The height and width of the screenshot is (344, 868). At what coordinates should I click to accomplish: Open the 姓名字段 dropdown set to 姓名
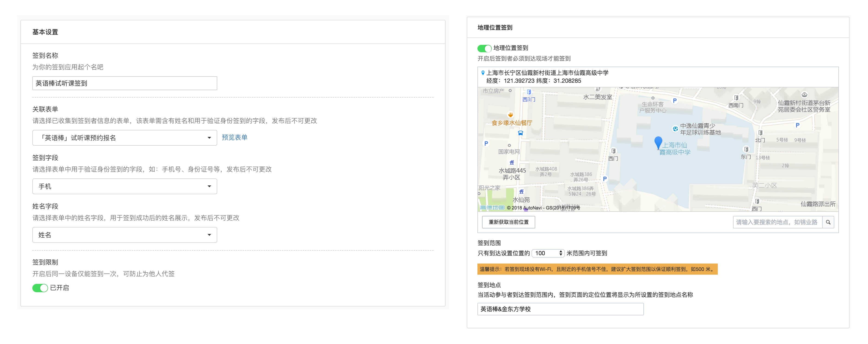pyautogui.click(x=124, y=235)
